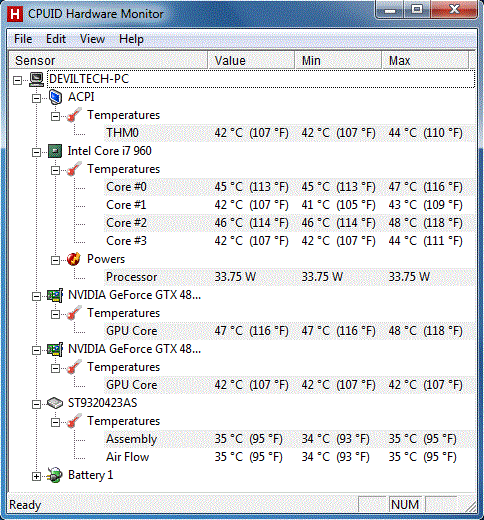This screenshot has width=484, height=520.
Task: Click the Battery 1 icon
Action: (55, 475)
